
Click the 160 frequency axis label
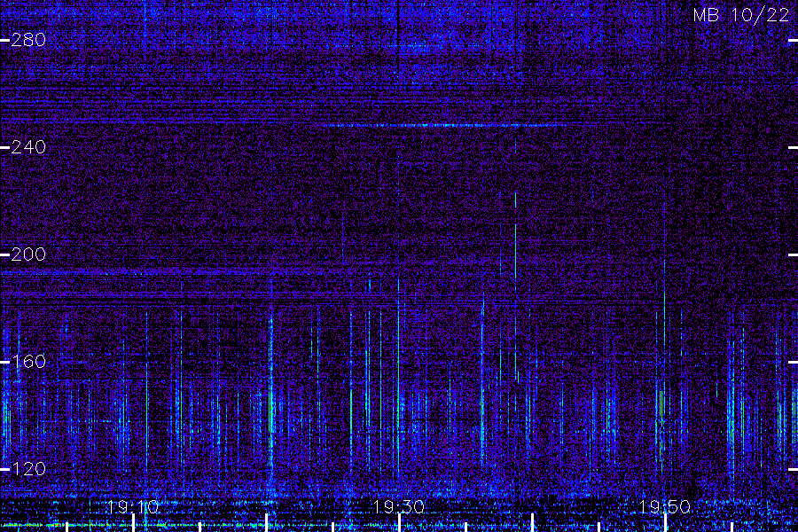tap(28, 362)
